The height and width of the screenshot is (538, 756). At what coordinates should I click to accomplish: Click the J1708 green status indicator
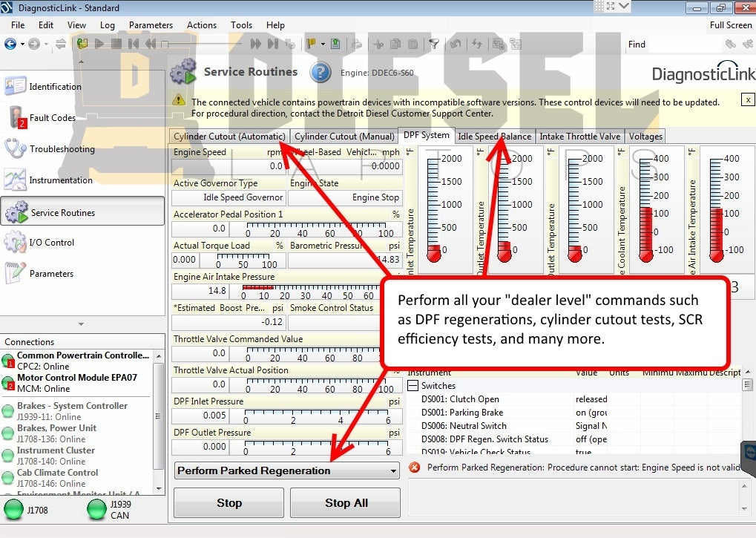[13, 510]
